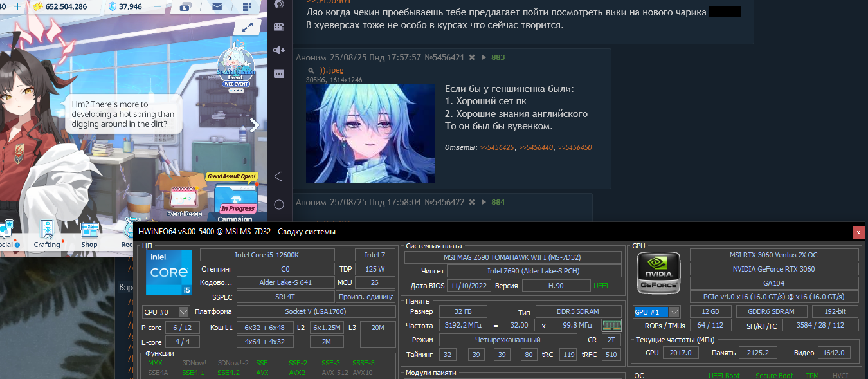Click the hide X icon on post №5456421
The width and height of the screenshot is (868, 379).
tap(471, 57)
